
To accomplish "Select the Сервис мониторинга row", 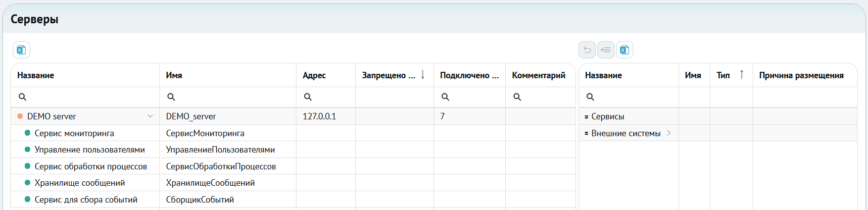I will pyautogui.click(x=293, y=133).
